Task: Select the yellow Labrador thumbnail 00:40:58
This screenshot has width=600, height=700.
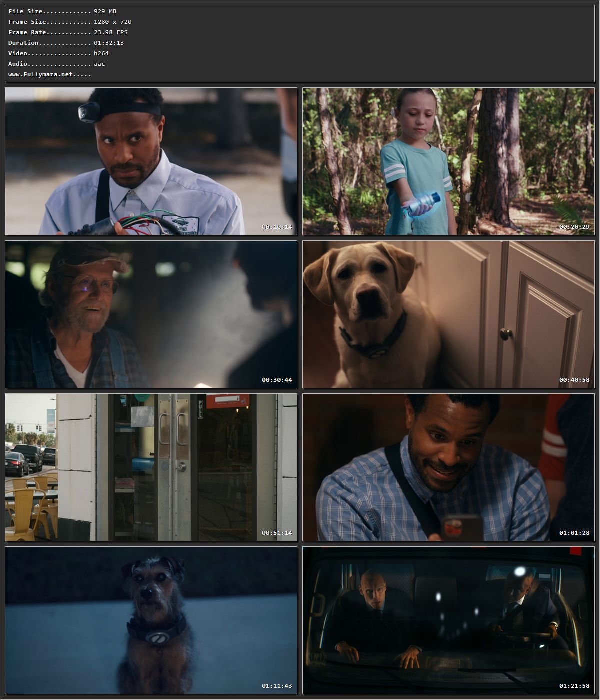Action: 448,314
